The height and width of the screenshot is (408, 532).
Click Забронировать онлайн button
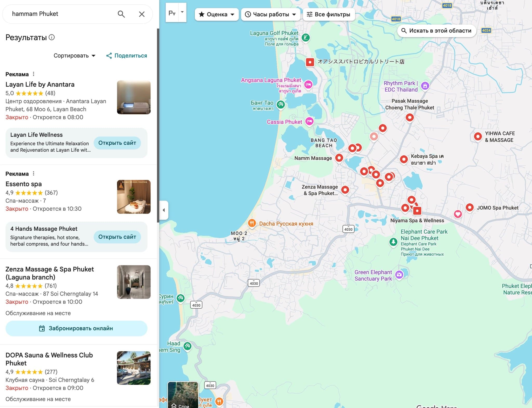[x=76, y=328]
